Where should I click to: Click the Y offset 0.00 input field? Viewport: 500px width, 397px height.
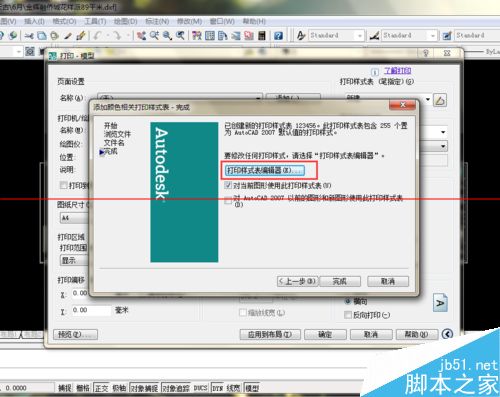(91, 310)
